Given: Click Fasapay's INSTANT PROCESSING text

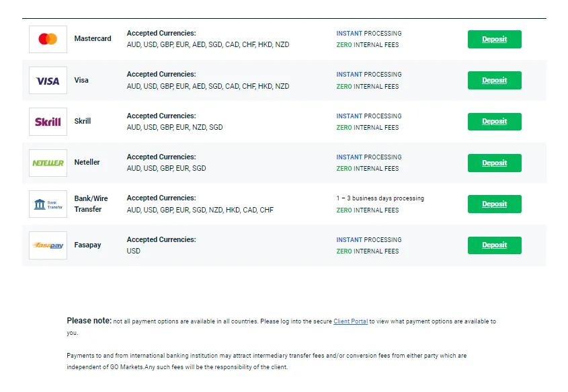Looking at the screenshot, I should click(x=369, y=240).
